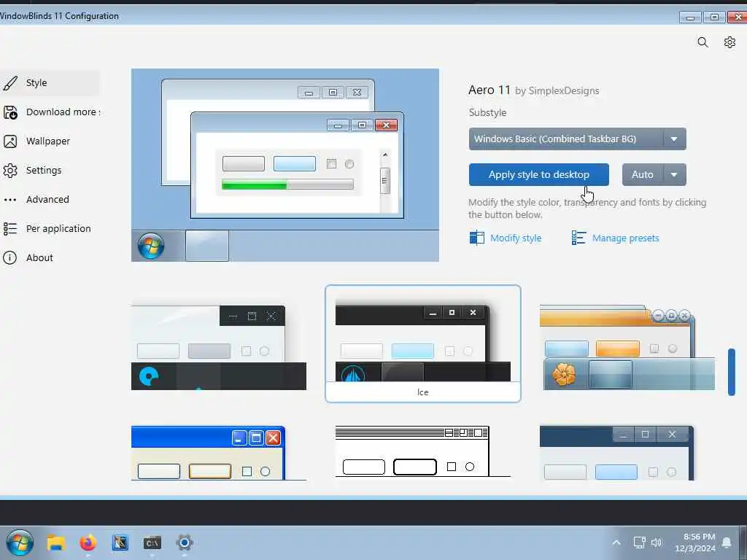Select the Windows XP blue style thumbnail
747x560 pixels.
(x=219, y=453)
